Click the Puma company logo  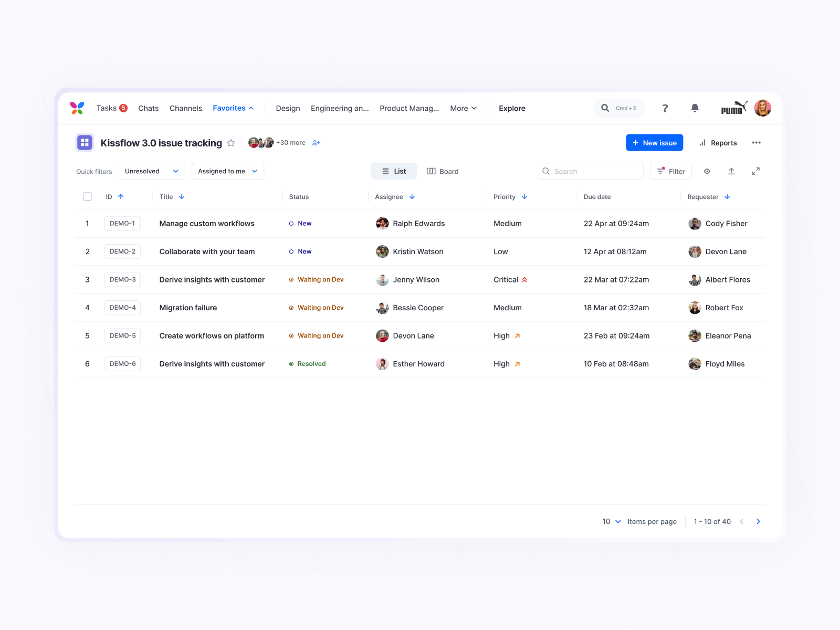pos(733,108)
